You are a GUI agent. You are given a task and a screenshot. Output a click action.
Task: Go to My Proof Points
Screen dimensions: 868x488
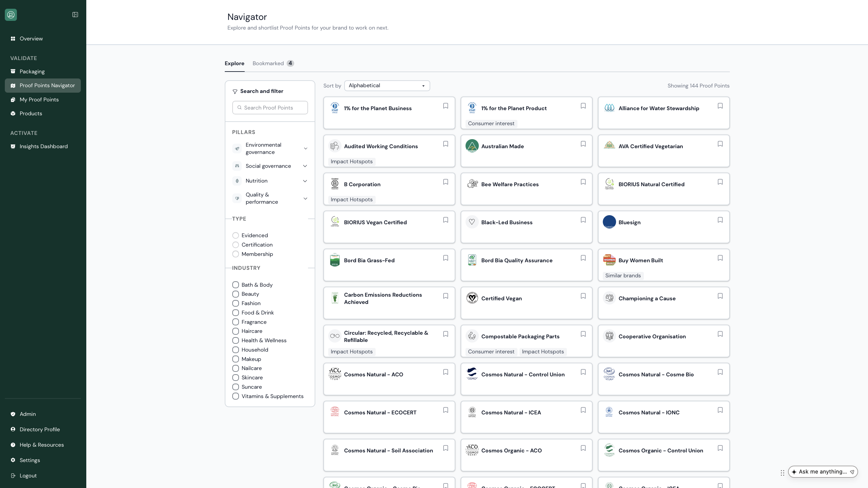43,99
